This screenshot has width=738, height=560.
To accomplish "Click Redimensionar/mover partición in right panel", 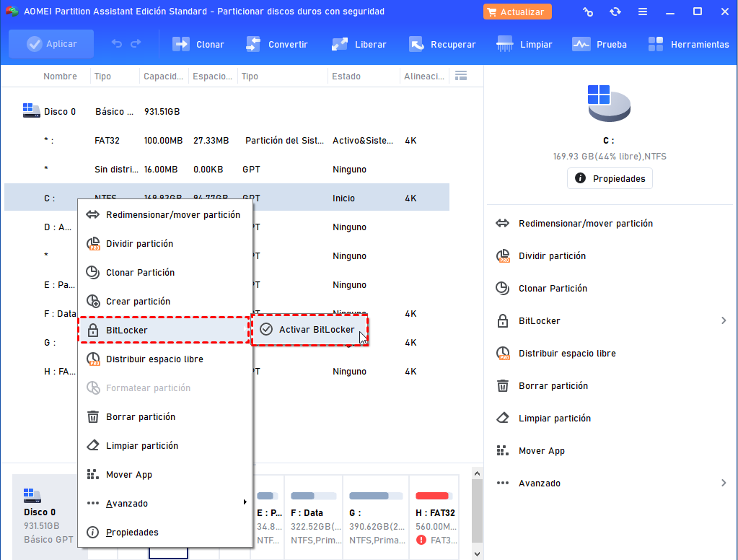I will click(586, 223).
